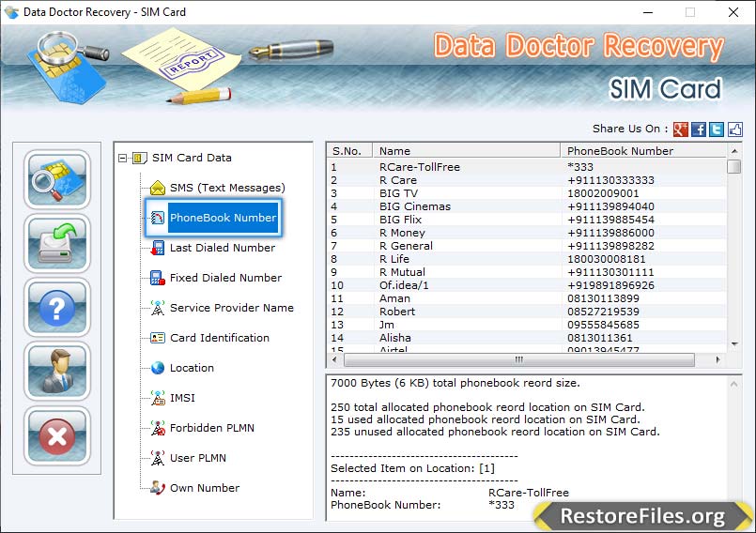Click the About user businessman icon button
This screenshot has width=756, height=533.
point(57,371)
